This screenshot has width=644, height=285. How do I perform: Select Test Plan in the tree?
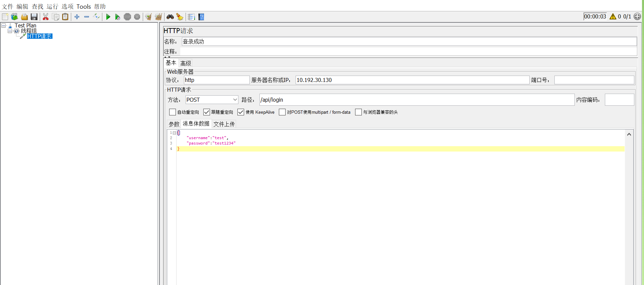[x=25, y=25]
